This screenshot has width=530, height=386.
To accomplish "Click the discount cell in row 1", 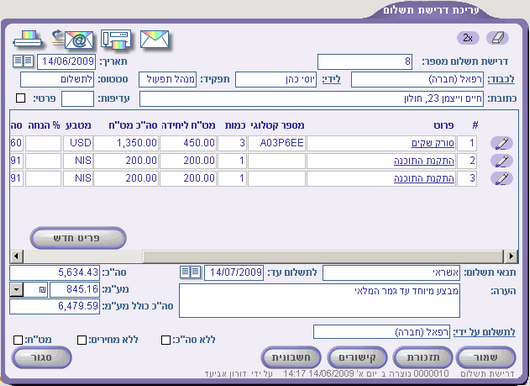I will [x=43, y=143].
